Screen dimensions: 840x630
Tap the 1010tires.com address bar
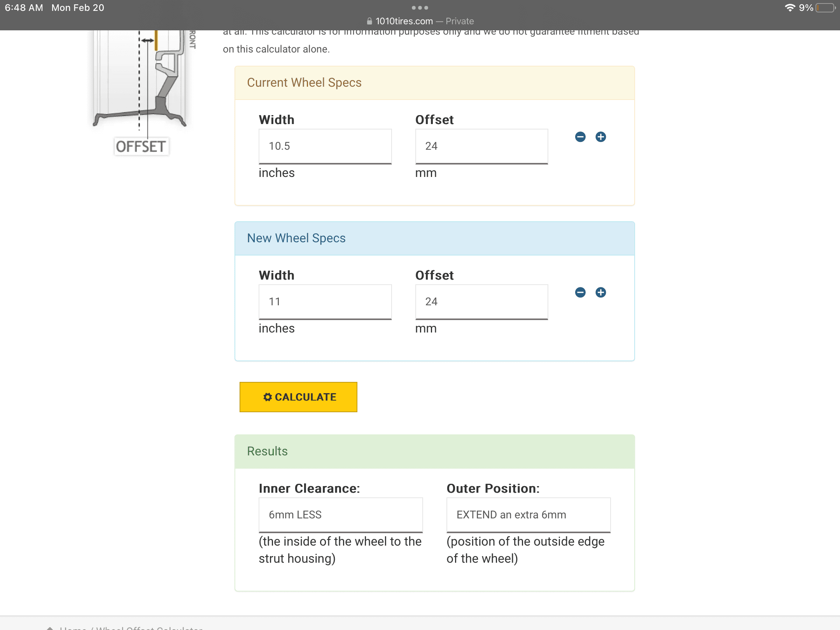click(x=420, y=21)
